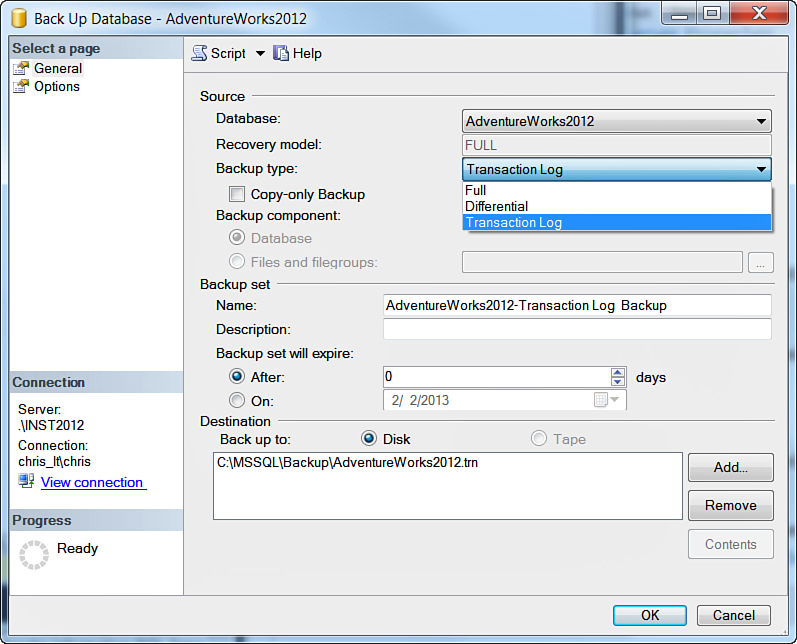The height and width of the screenshot is (644, 797).
Task: Open the Help icon in toolbar
Action: (281, 53)
